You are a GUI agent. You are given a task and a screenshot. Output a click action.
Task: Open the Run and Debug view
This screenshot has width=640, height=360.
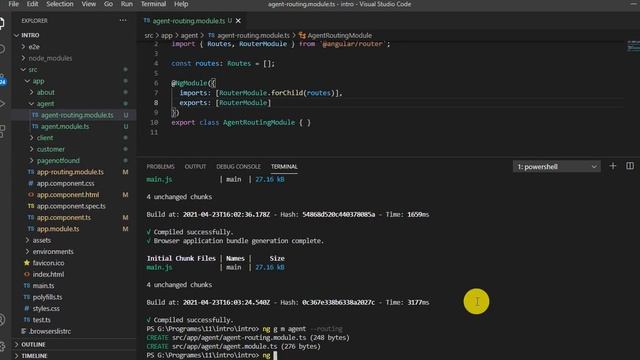point(2,104)
